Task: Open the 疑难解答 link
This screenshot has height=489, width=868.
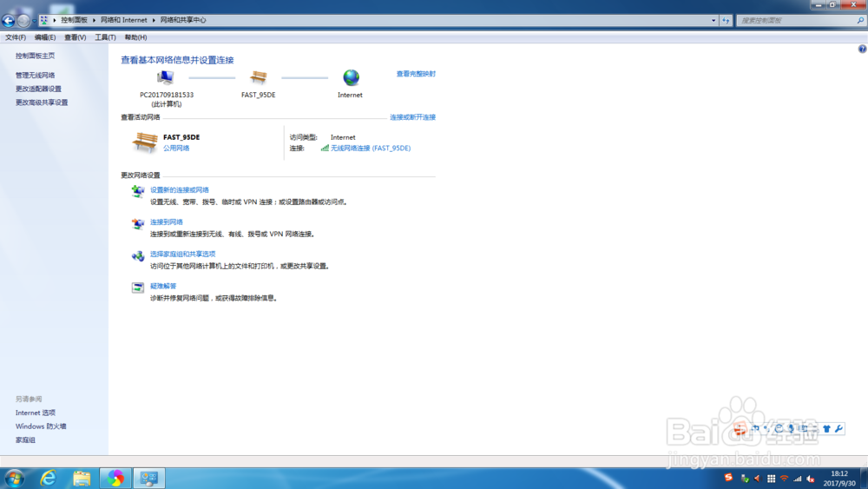Action: coord(163,286)
